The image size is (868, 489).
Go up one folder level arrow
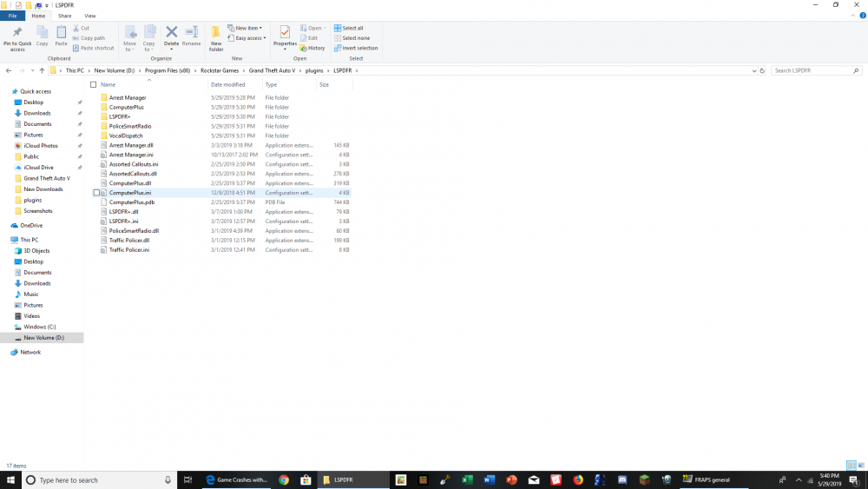[42, 71]
